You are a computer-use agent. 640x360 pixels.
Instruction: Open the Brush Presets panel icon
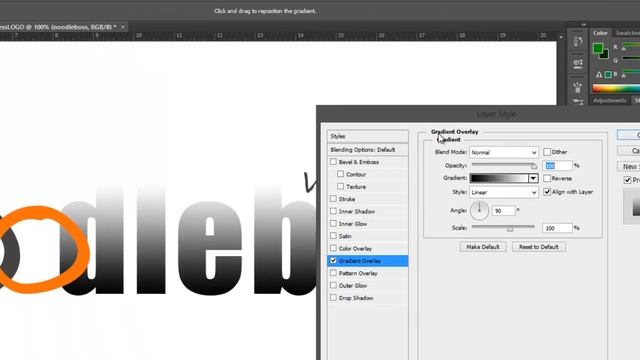578,87
